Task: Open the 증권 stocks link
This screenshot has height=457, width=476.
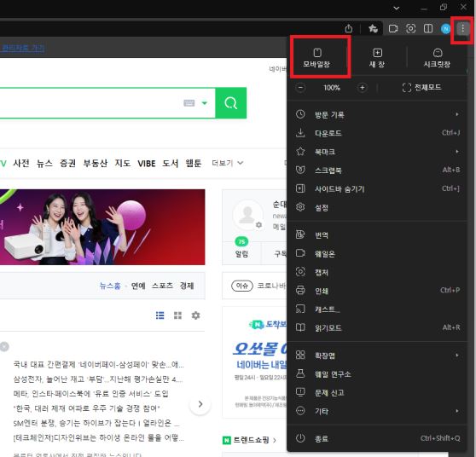Action: 67,163
